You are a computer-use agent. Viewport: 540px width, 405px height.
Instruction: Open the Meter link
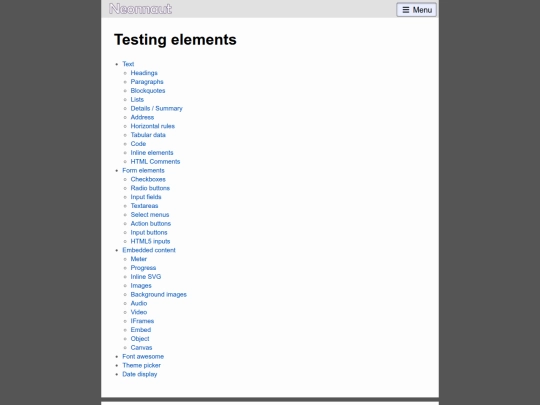tap(138, 259)
